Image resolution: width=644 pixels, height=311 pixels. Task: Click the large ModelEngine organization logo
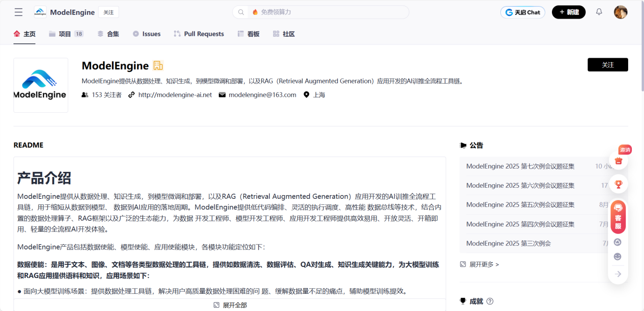[x=41, y=85]
